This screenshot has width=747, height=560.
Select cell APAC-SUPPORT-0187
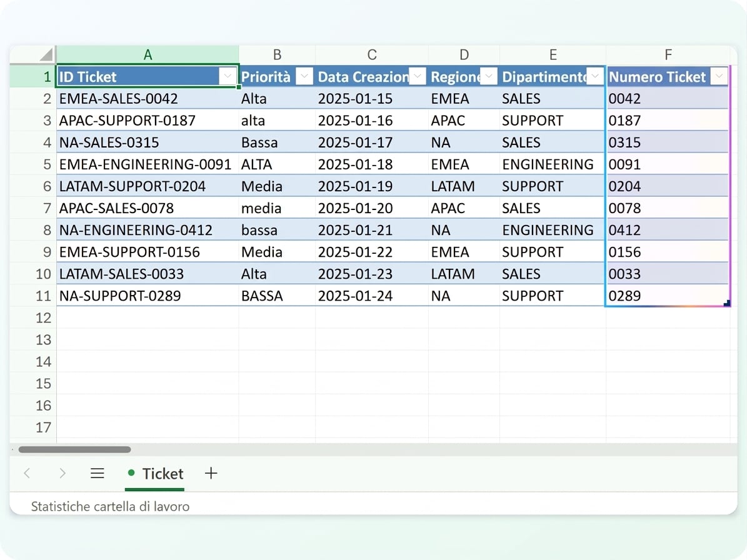(148, 121)
